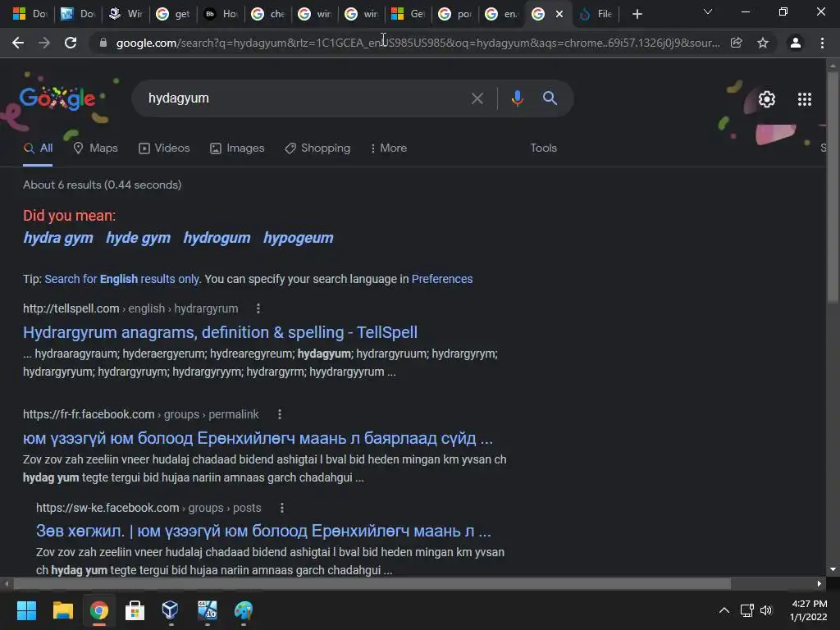Viewport: 840px width, 630px height.
Task: Switch to Maps results
Action: tap(95, 148)
